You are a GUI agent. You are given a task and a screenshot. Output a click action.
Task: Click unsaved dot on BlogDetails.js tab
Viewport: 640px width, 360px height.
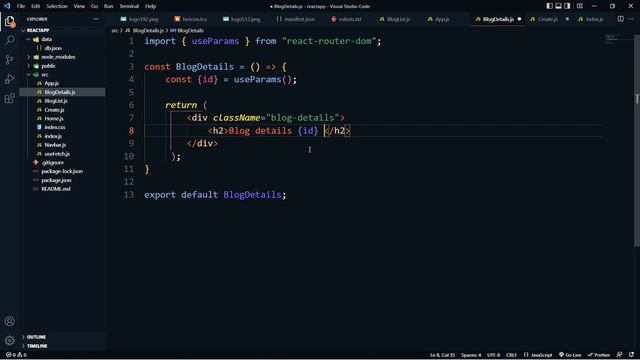coord(519,19)
